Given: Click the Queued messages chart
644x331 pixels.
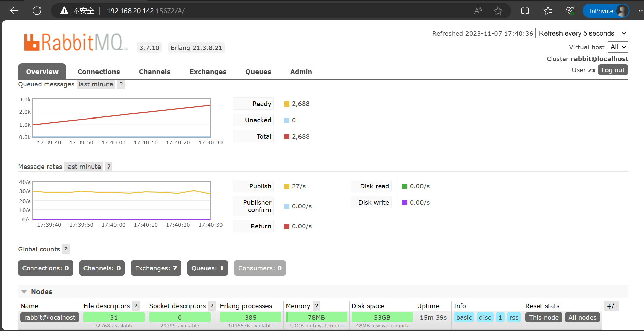Looking at the screenshot, I should click(x=122, y=118).
